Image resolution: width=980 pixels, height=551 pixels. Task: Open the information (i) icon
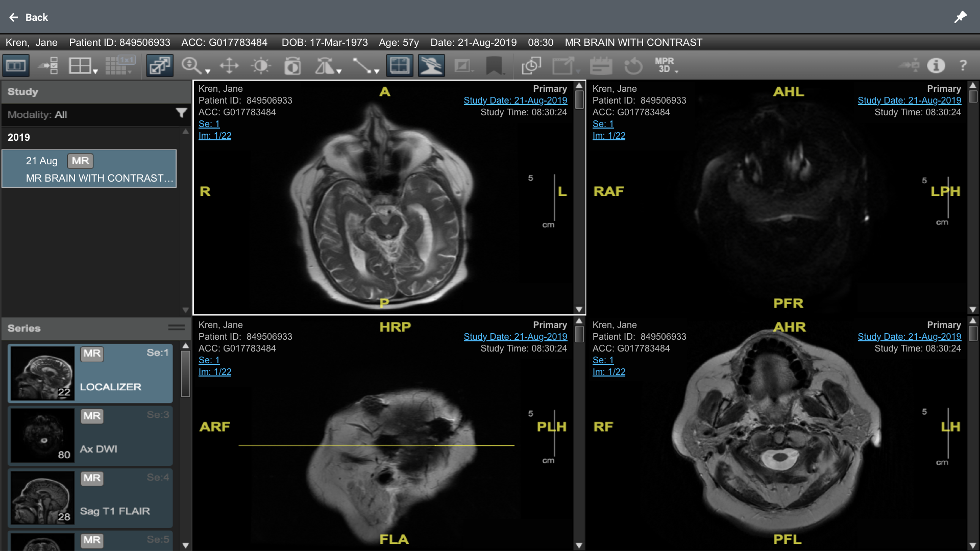coord(936,65)
